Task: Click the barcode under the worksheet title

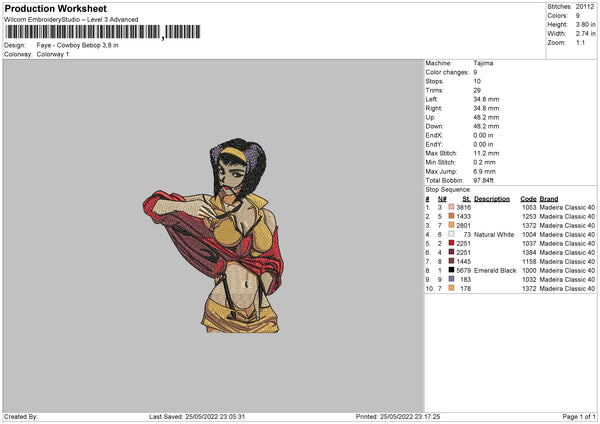Action: pyautogui.click(x=103, y=32)
